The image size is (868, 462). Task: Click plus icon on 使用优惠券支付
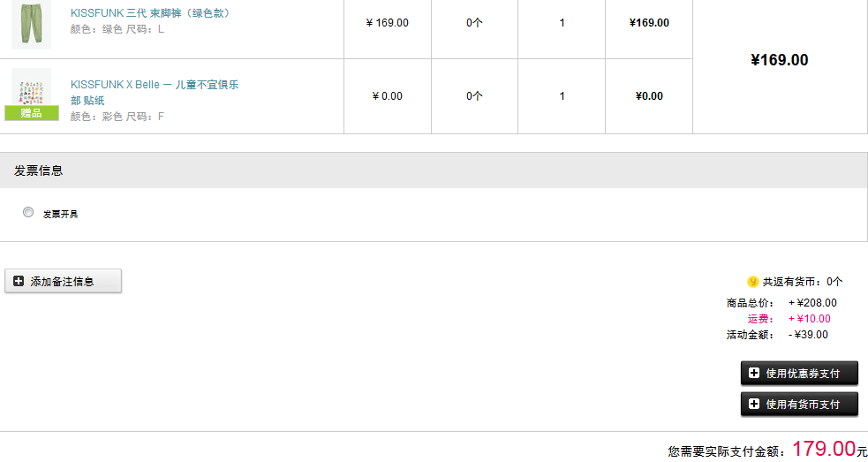click(x=754, y=373)
